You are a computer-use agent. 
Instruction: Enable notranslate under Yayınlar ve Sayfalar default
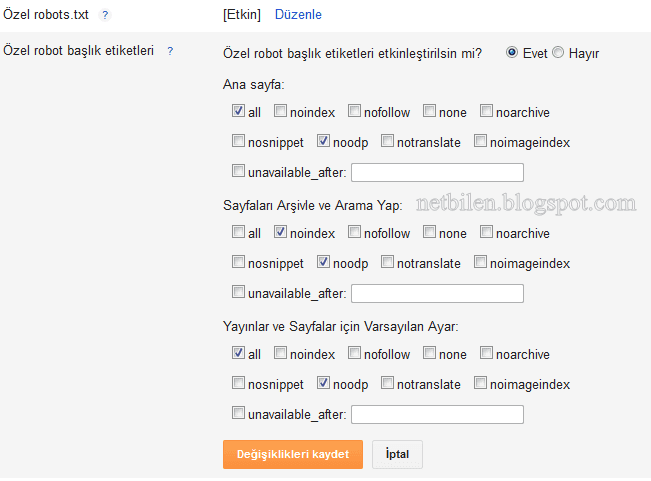(x=388, y=383)
